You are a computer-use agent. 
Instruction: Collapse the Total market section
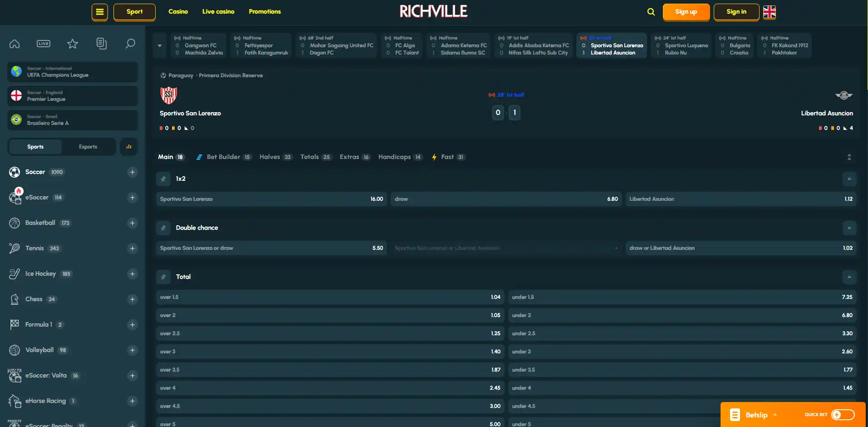(x=849, y=277)
